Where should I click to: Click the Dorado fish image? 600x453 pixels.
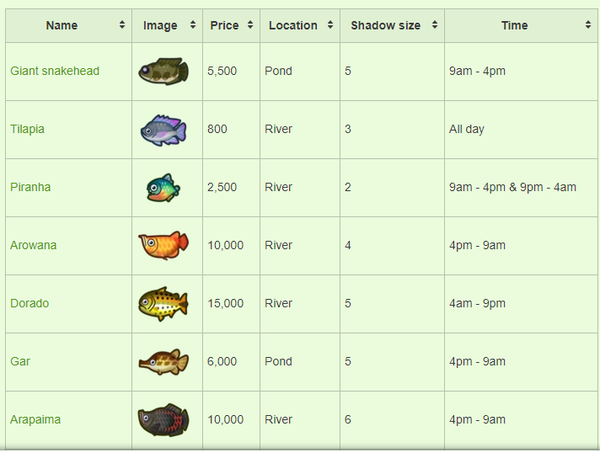[163, 304]
